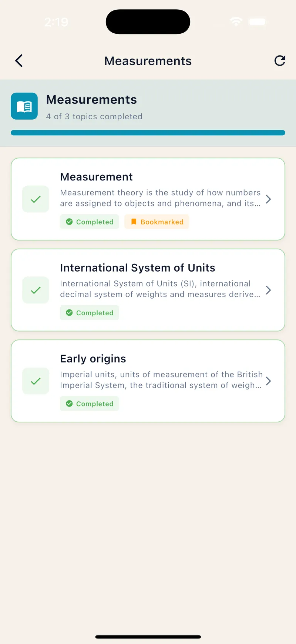
Task: Tap the bookmark icon on Measurement card
Action: coord(134,222)
